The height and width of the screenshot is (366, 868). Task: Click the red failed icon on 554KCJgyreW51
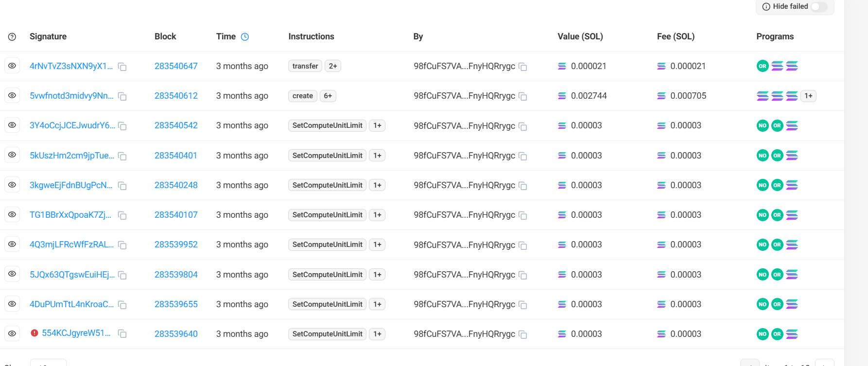[x=35, y=333]
